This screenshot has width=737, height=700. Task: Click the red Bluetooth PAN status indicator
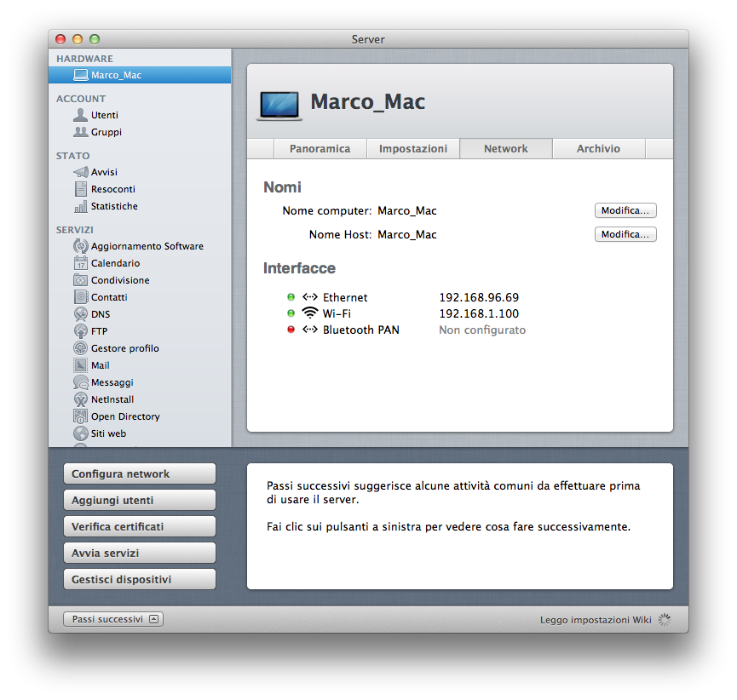click(x=291, y=330)
